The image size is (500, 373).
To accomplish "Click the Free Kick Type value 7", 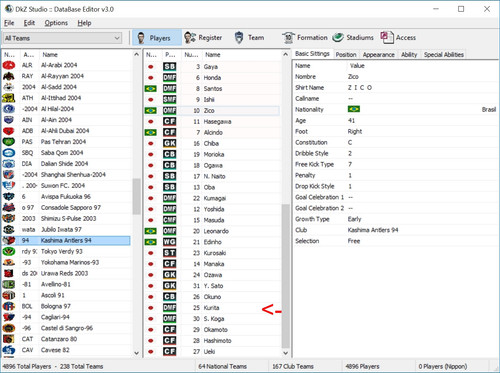I will pos(350,164).
